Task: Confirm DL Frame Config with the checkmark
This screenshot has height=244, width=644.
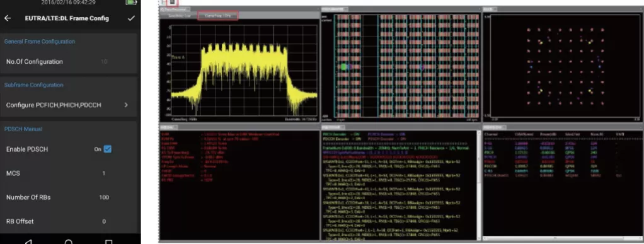Action: [131, 18]
